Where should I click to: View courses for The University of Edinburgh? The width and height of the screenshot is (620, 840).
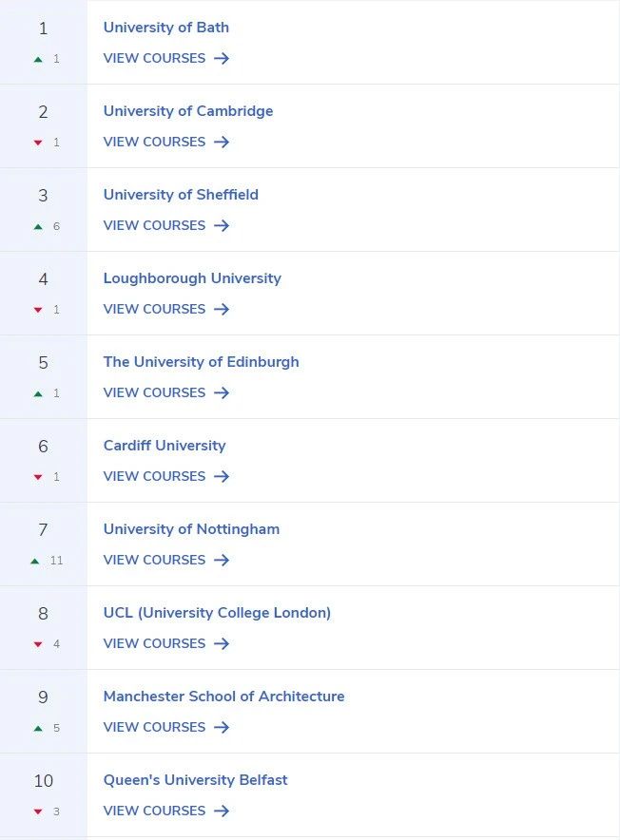(x=166, y=392)
